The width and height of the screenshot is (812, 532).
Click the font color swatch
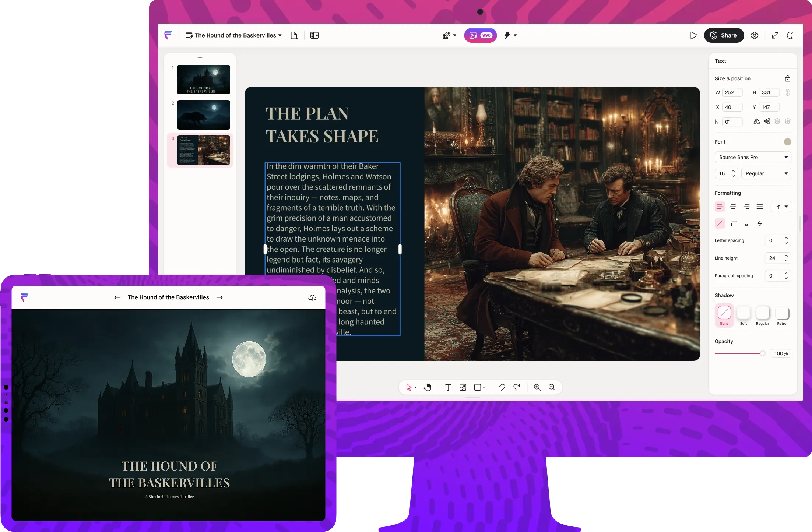pyautogui.click(x=787, y=142)
